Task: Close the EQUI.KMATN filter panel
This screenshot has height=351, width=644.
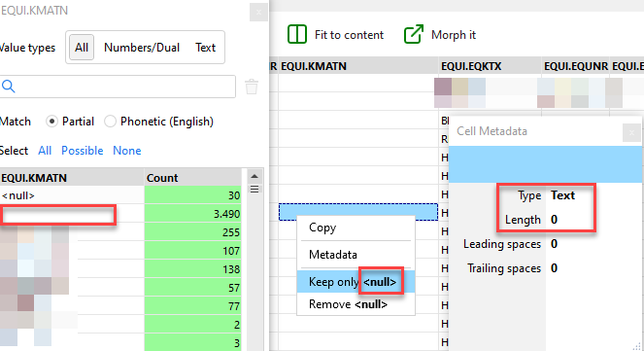Action: pos(258,13)
